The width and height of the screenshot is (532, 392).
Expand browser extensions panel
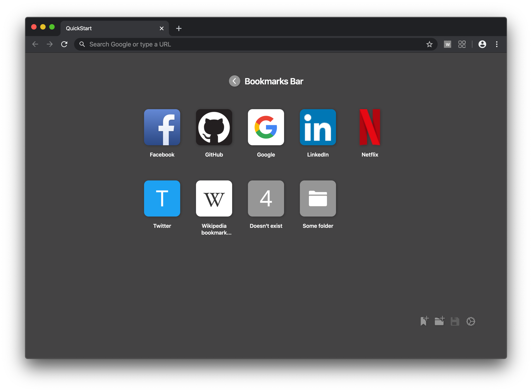point(462,44)
